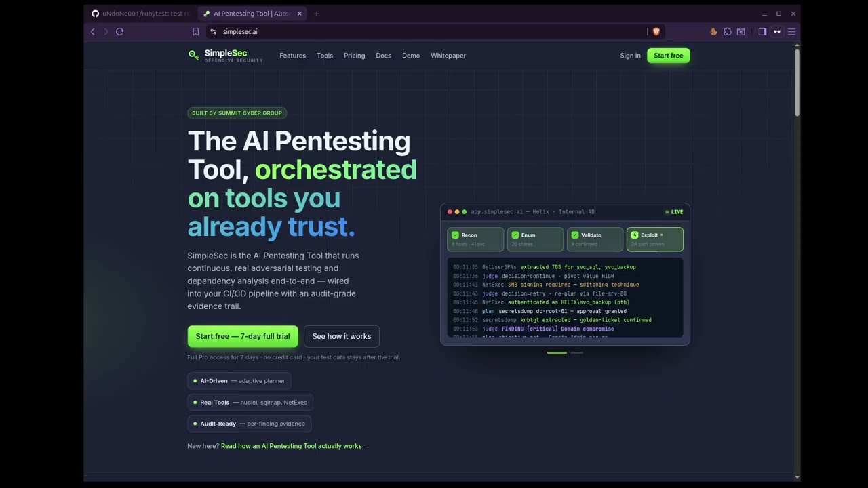Open the Whitepaper nav link
868x488 pixels.
[x=448, y=56]
